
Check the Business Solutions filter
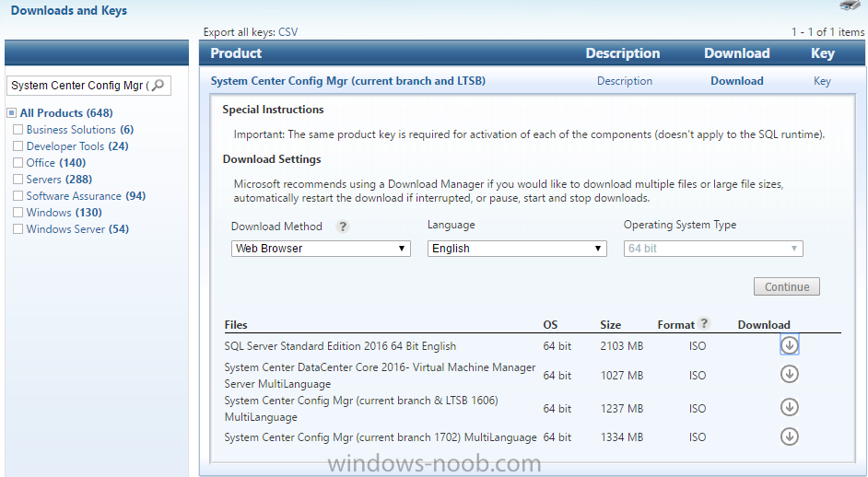pyautogui.click(x=18, y=130)
